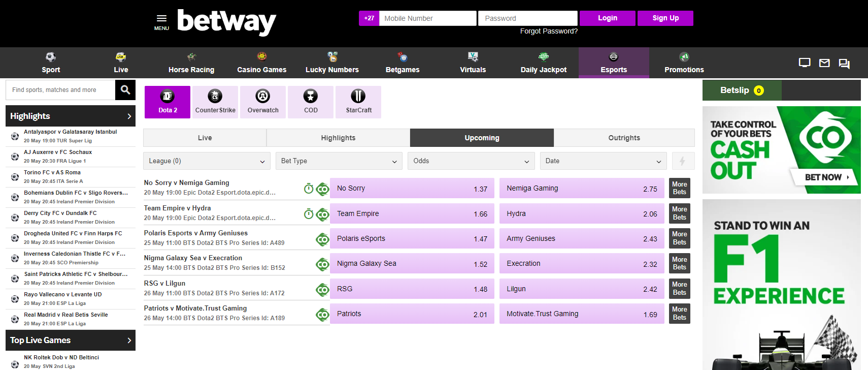The image size is (868, 370).
Task: Click BET NOW on Cash Out banner
Action: (823, 177)
